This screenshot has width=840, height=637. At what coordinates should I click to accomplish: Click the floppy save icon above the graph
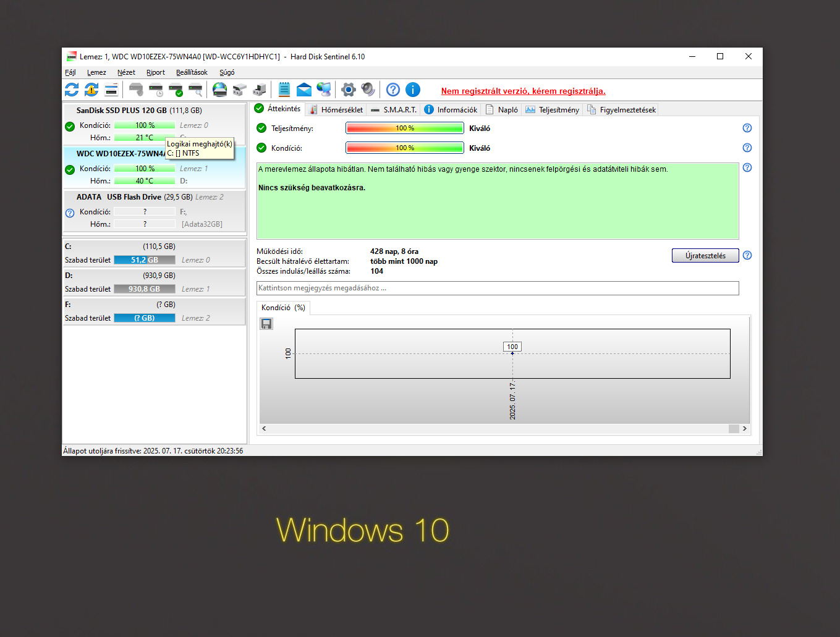tap(266, 324)
